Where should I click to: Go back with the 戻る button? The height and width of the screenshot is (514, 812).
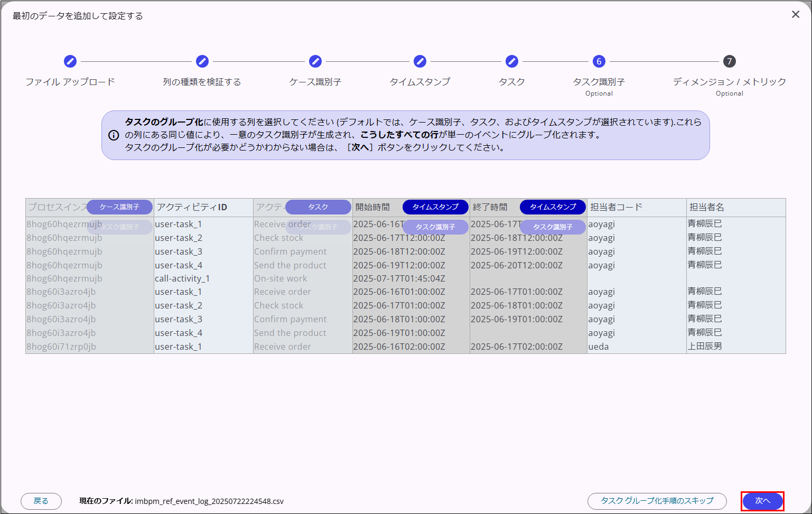click(41, 501)
